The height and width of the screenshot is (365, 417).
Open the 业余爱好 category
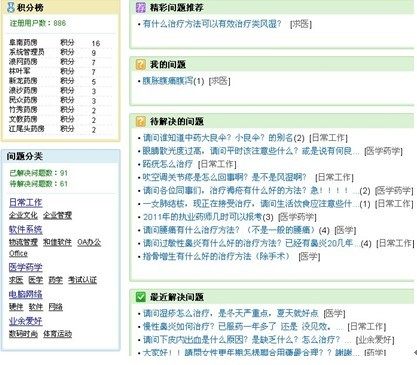(26, 321)
